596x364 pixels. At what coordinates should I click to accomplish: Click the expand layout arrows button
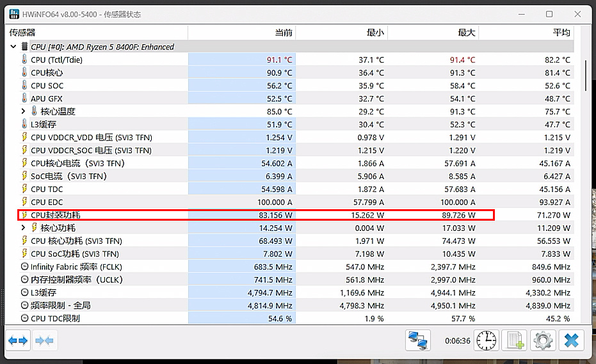[x=18, y=340]
